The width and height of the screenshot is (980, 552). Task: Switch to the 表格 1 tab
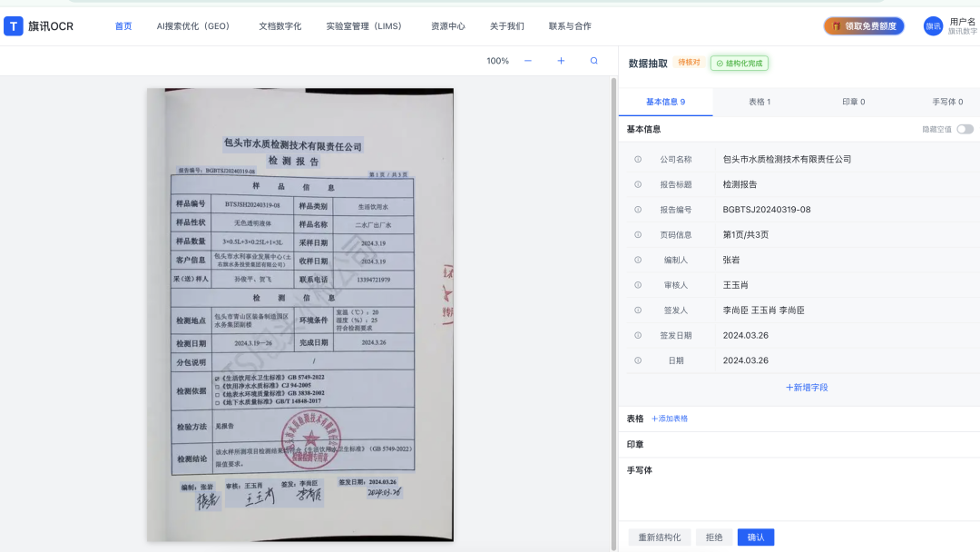(x=759, y=102)
